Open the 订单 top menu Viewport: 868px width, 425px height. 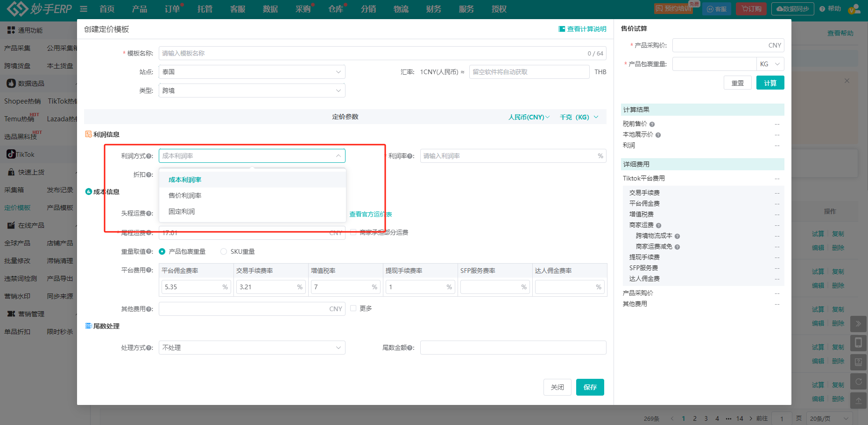(x=172, y=9)
